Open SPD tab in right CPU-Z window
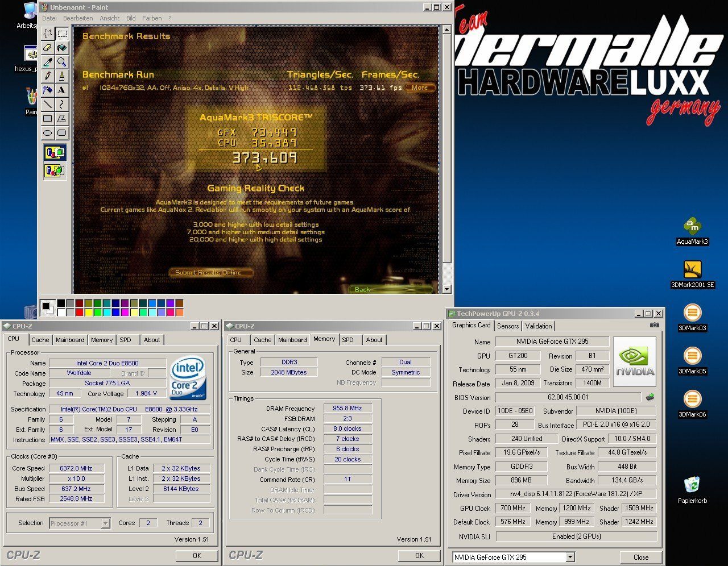728x566 pixels. pyautogui.click(x=348, y=340)
